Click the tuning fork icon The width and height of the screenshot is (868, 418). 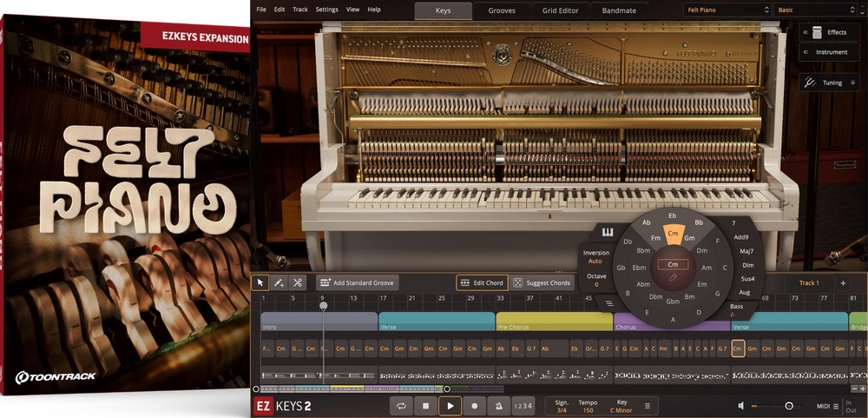point(810,83)
